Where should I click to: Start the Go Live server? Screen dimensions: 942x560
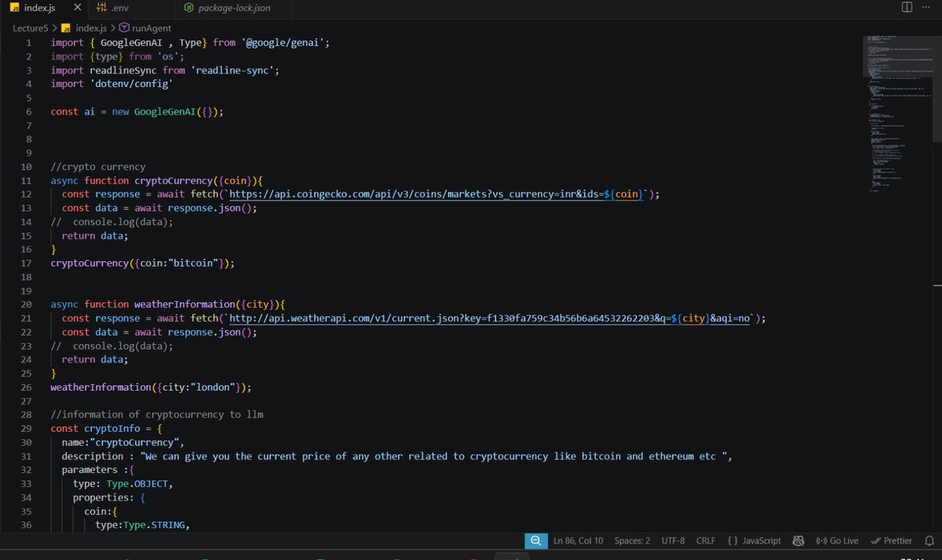pos(837,540)
